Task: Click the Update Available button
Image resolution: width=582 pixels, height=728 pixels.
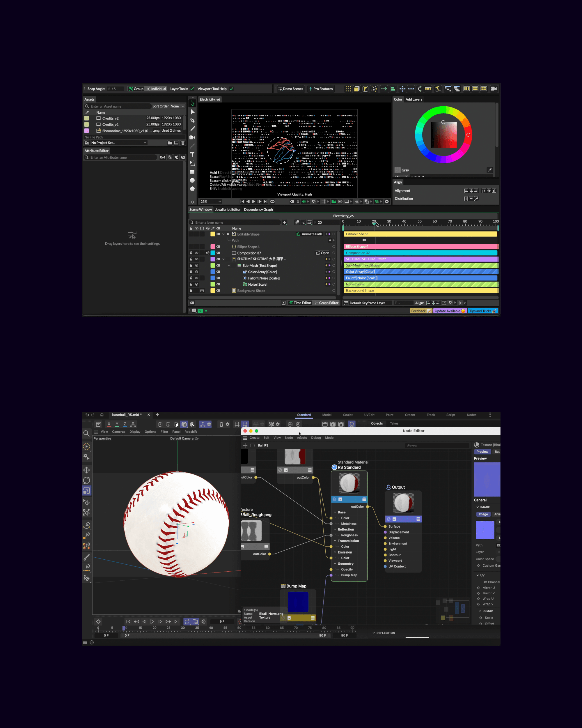Action: 449,311
